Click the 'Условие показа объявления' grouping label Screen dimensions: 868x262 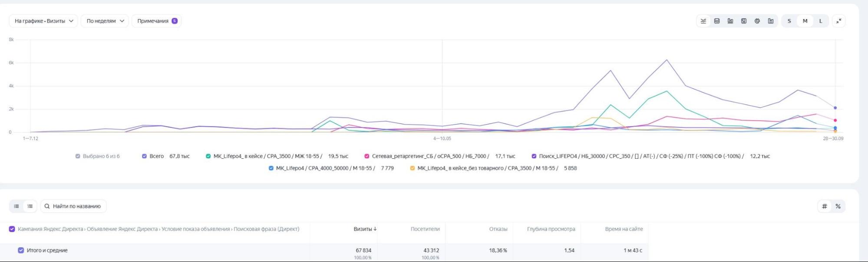[x=196, y=229]
